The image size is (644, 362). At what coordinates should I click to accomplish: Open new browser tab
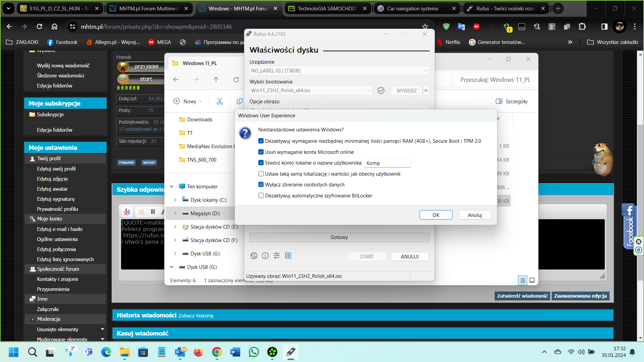coord(558,8)
